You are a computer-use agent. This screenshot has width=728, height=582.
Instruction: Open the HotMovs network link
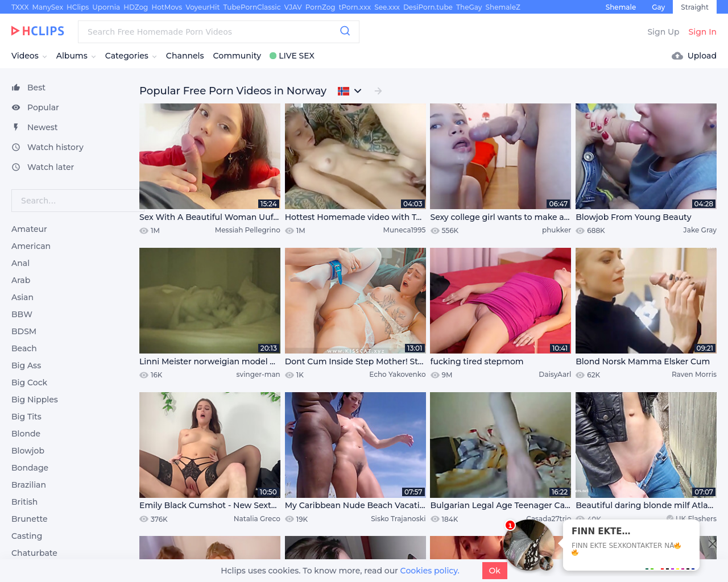pos(167,7)
